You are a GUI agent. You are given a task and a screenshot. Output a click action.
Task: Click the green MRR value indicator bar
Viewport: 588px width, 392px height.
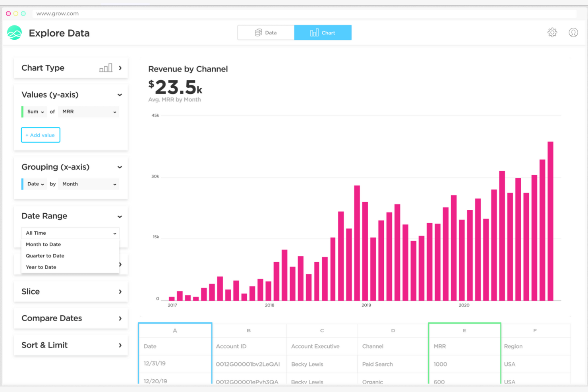point(23,112)
